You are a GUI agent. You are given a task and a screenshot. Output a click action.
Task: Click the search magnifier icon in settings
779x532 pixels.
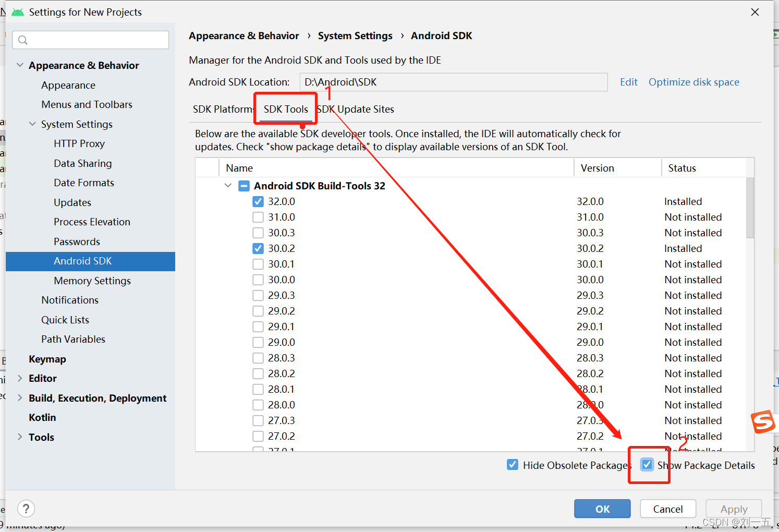coord(23,40)
